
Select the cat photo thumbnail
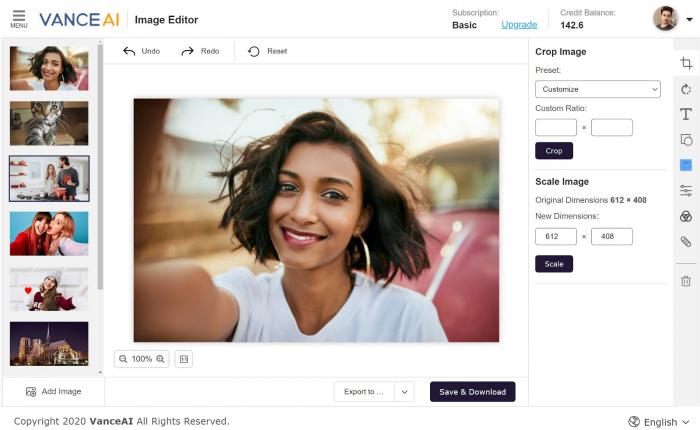tap(49, 123)
